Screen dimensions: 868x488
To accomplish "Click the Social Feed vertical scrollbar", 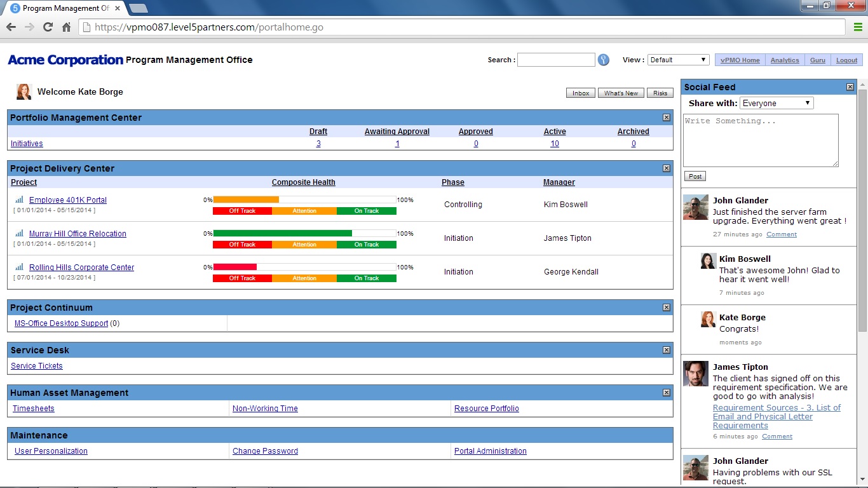I will point(862,210).
